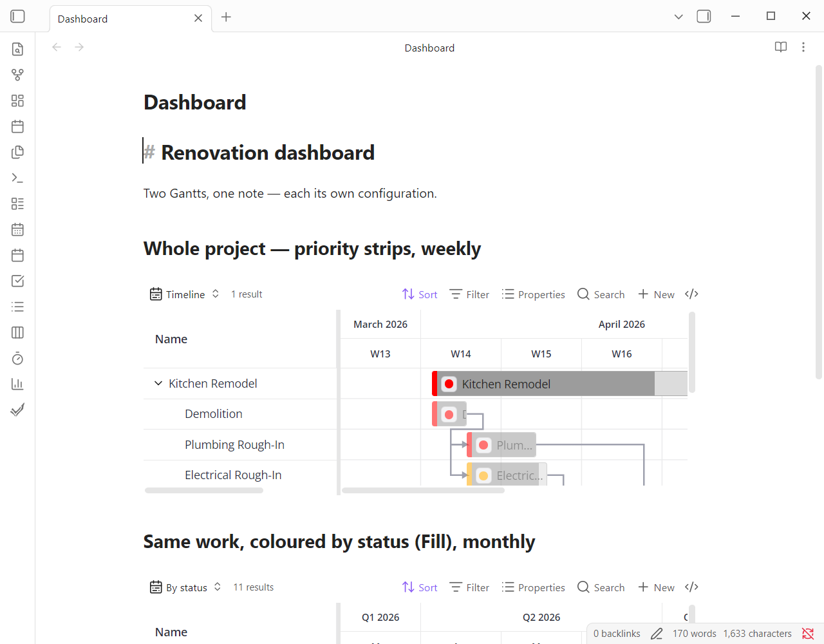Click the bullet list ribbon icon
The image size is (824, 644).
pos(18,307)
